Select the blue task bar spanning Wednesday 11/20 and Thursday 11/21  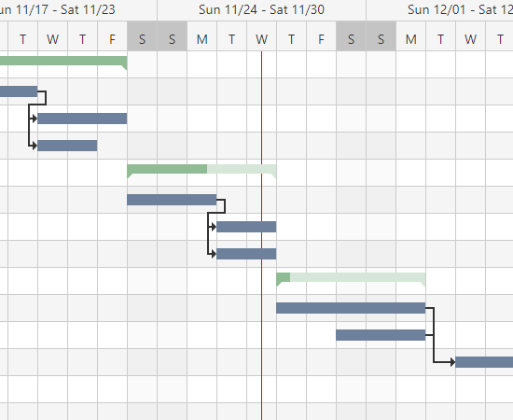(67, 146)
